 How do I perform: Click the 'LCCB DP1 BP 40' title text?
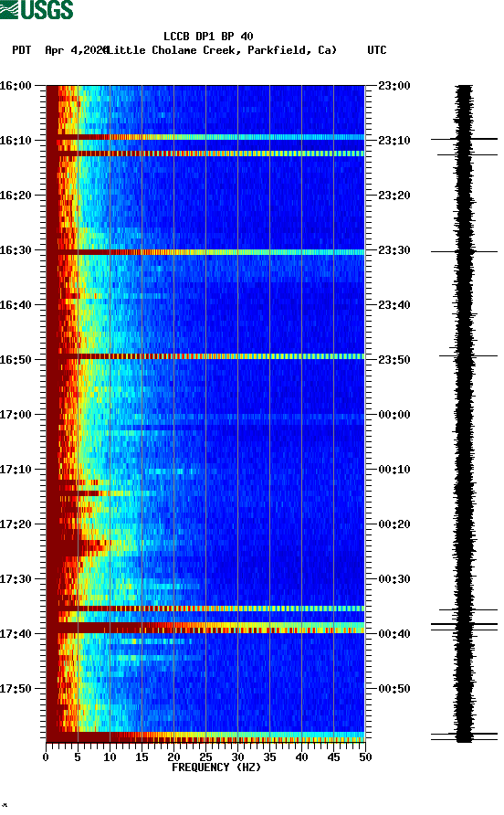208,37
